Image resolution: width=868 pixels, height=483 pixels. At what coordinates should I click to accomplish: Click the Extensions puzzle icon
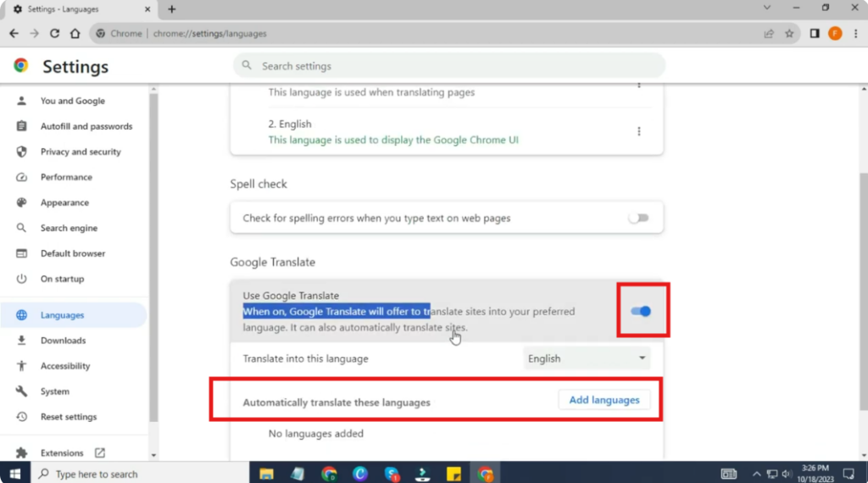pyautogui.click(x=21, y=452)
